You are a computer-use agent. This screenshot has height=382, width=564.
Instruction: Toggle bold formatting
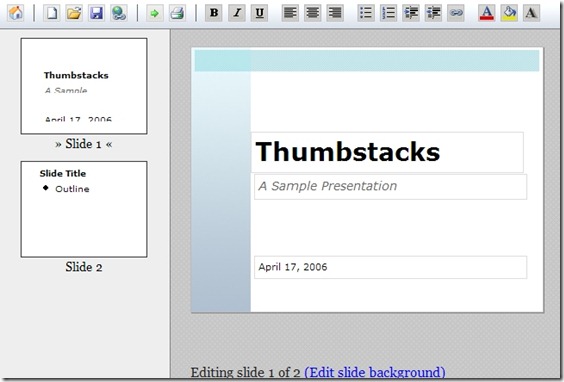214,13
